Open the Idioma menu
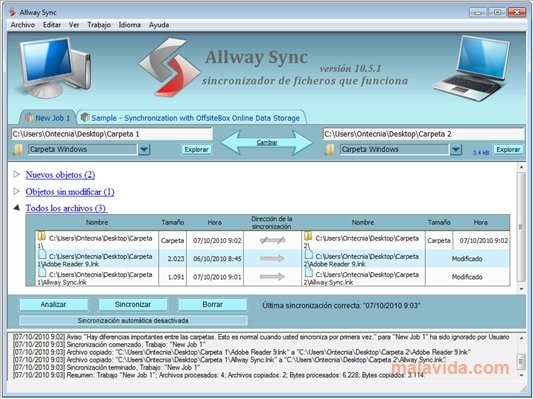Screen dimensions: 533x399 (x=130, y=25)
